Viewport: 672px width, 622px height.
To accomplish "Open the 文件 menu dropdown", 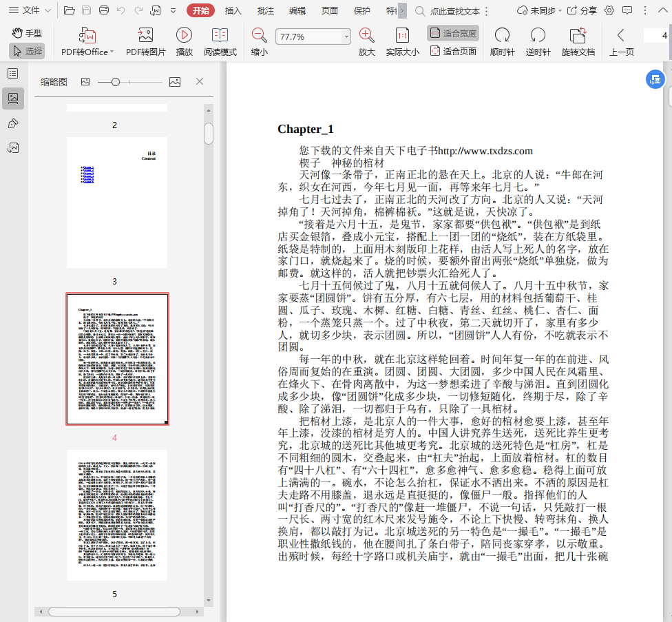I will point(31,10).
